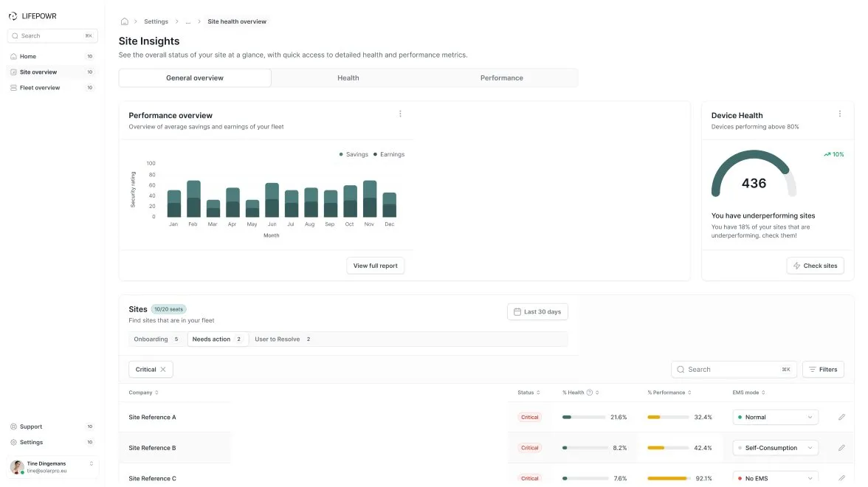The image size is (868, 487).
Task: Open EMS mode dropdown showing Normal
Action: [775, 418]
